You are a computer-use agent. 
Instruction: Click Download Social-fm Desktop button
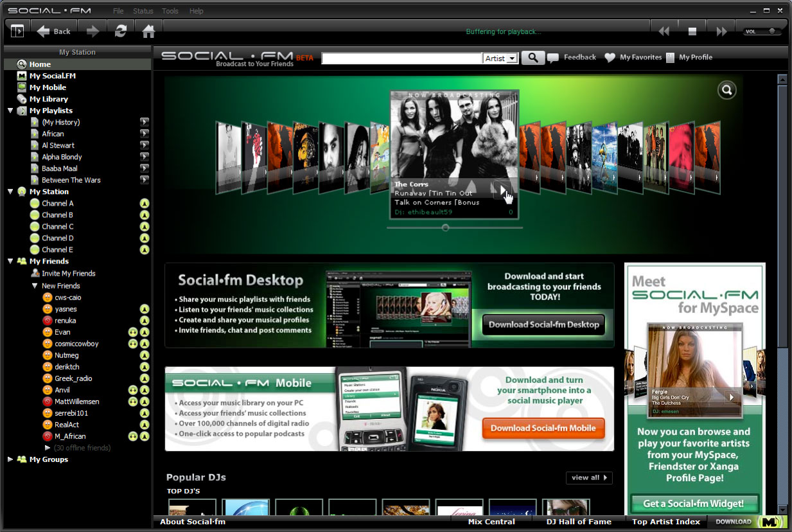coord(544,324)
